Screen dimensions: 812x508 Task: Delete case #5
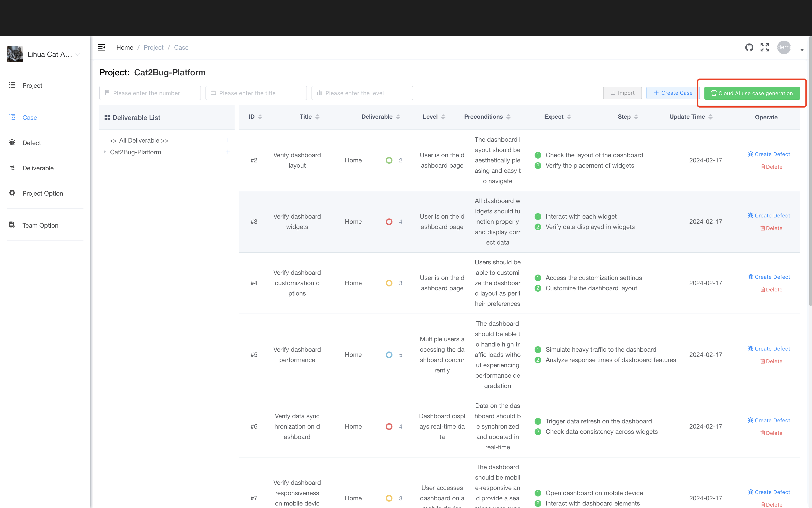[771, 362]
